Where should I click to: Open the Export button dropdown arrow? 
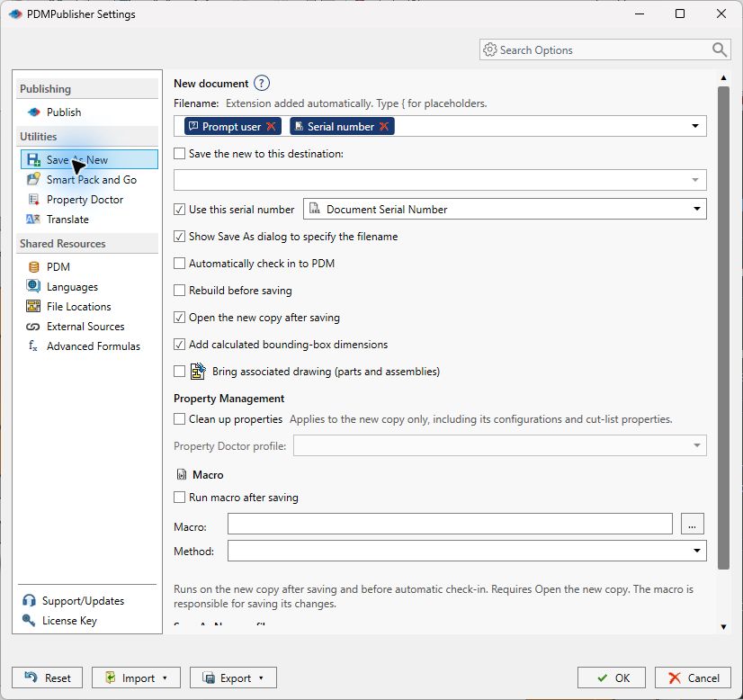[x=261, y=678]
